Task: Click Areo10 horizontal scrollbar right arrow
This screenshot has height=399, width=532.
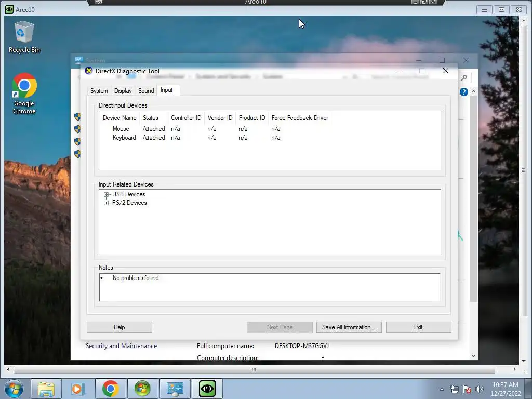Action: [514, 369]
